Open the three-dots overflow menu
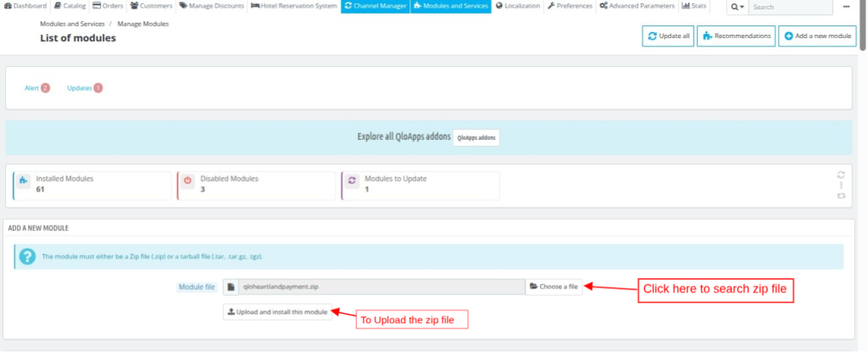Screen dimensions: 868x352 [846, 7]
